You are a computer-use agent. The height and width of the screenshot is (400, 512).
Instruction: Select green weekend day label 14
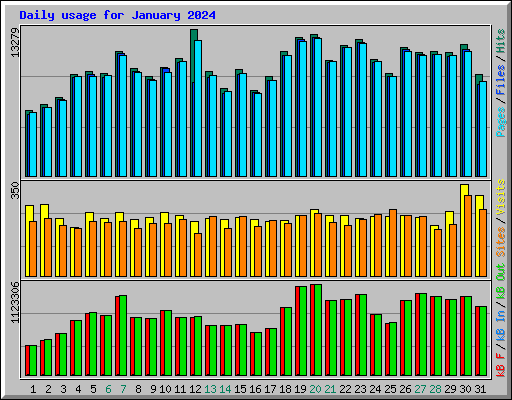point(225,389)
